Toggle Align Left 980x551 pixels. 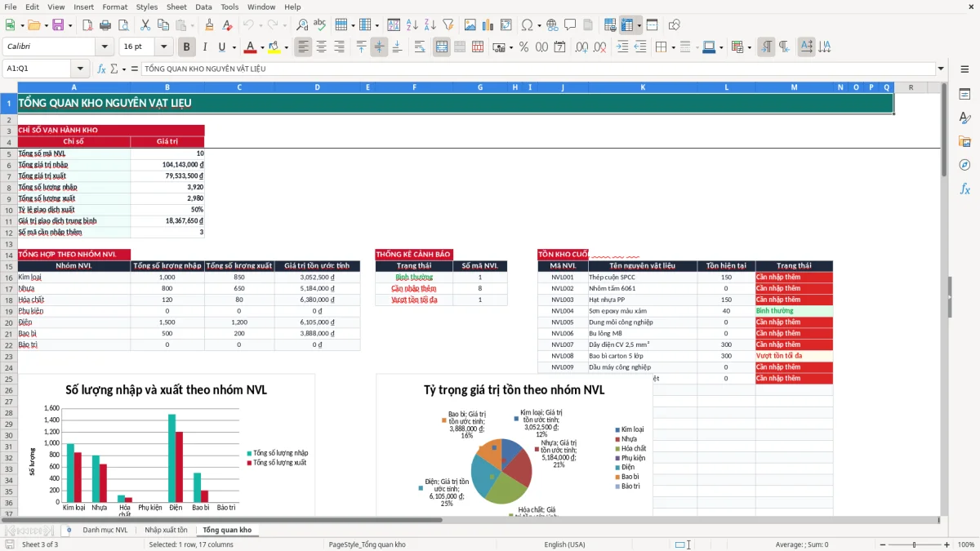tap(303, 47)
